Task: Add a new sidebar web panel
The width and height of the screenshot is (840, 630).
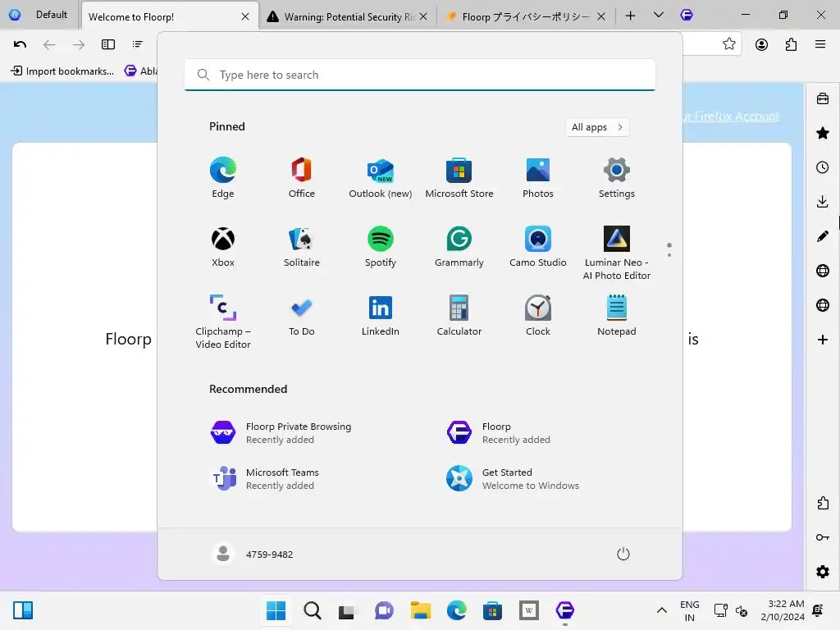Action: 823,340
